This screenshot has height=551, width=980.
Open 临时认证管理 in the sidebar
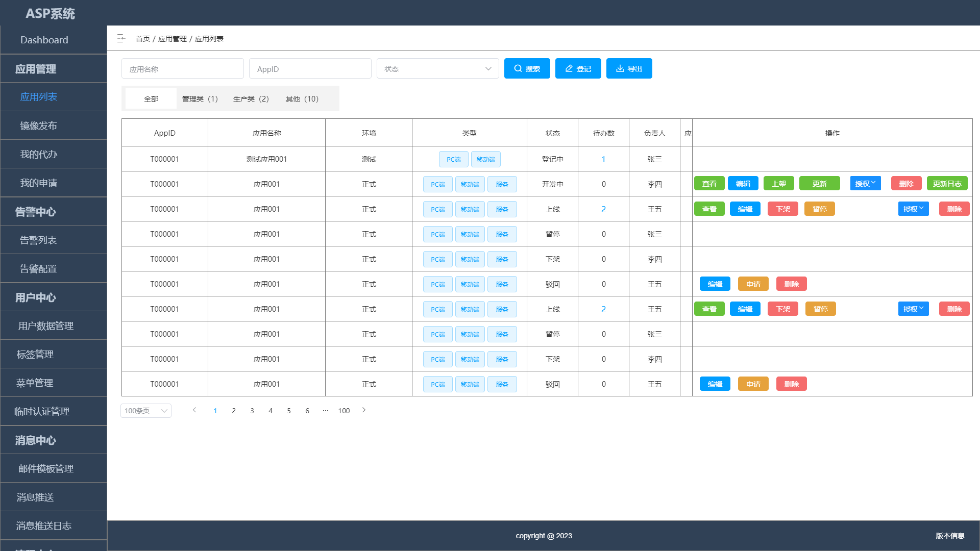point(54,411)
